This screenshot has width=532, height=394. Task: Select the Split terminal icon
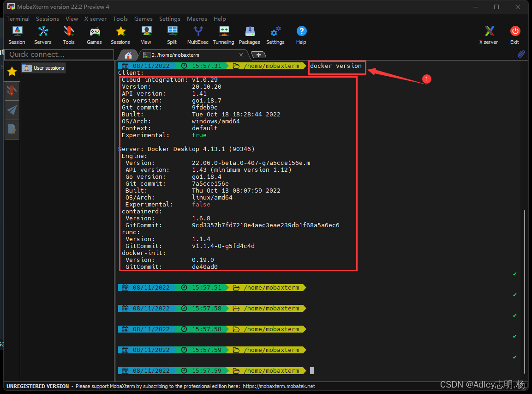tap(172, 35)
